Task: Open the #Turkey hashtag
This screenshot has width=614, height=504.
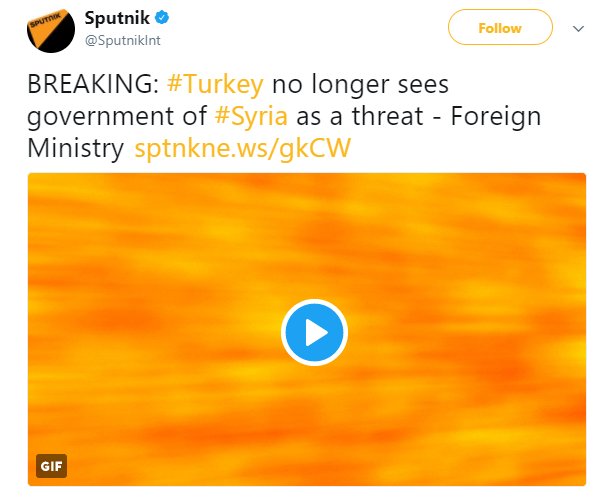Action: coord(218,85)
